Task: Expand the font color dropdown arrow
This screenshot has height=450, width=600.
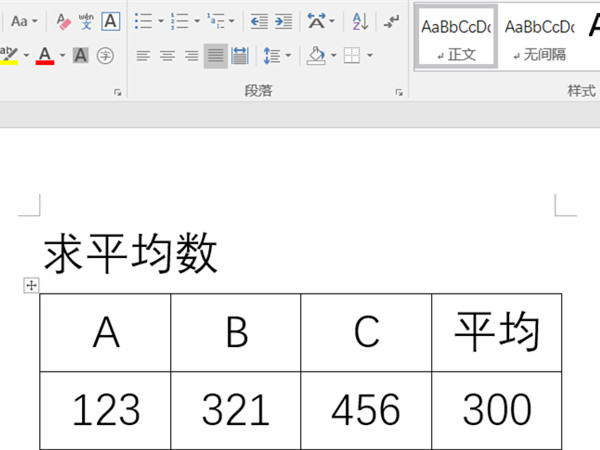Action: [x=62, y=56]
